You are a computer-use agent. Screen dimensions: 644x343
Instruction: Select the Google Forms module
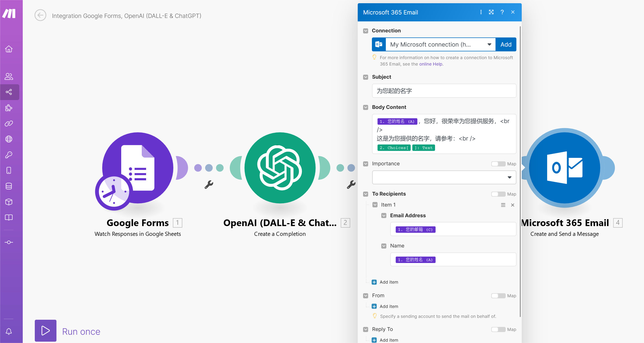138,168
